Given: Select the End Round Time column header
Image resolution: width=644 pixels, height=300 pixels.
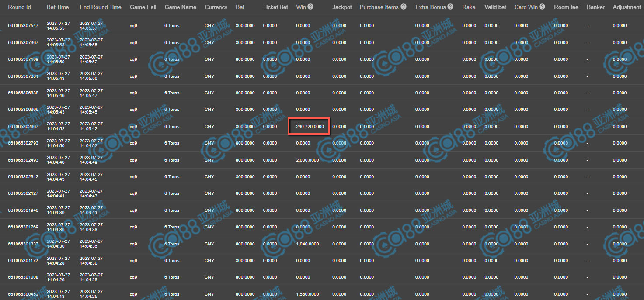Looking at the screenshot, I should click(101, 7).
